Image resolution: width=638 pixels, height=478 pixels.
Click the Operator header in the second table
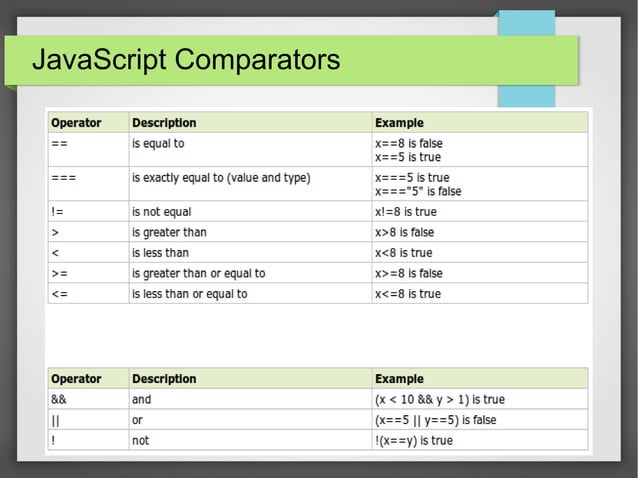pos(76,379)
